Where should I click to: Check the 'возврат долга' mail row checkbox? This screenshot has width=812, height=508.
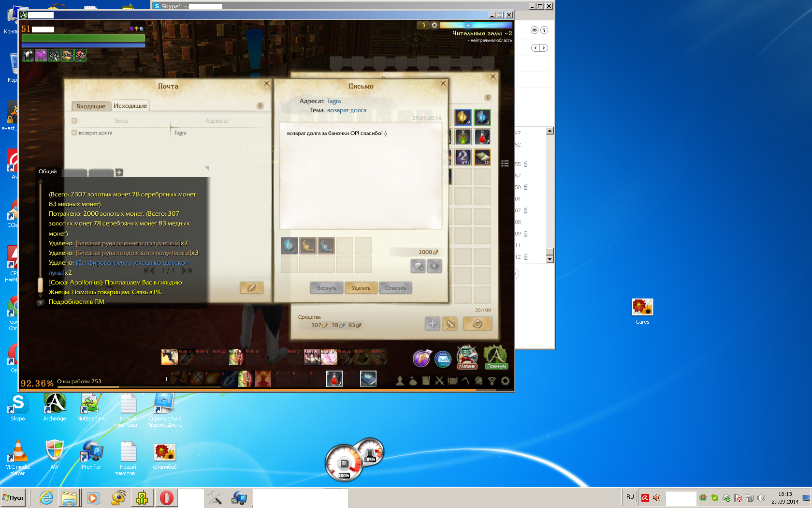[74, 133]
